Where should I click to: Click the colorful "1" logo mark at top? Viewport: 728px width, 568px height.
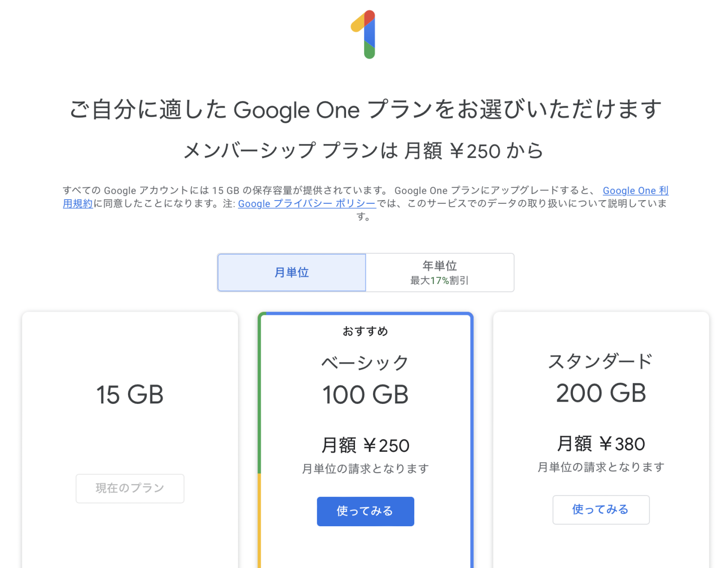coord(364,34)
